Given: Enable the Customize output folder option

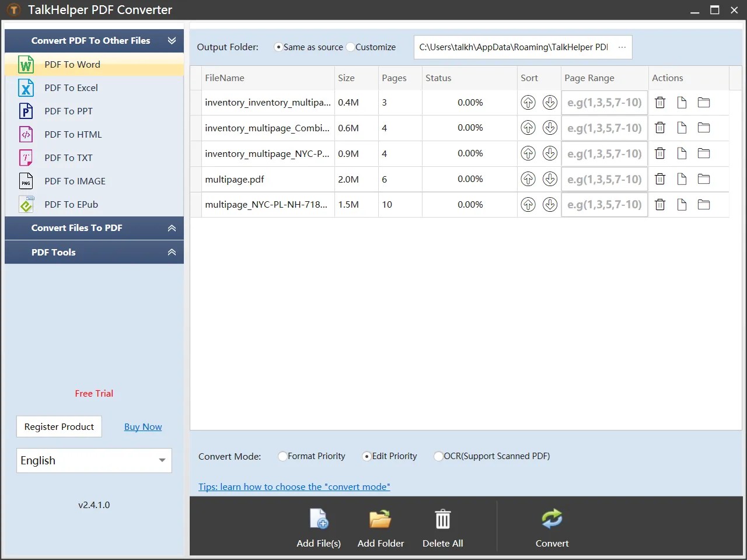Looking at the screenshot, I should (x=350, y=47).
